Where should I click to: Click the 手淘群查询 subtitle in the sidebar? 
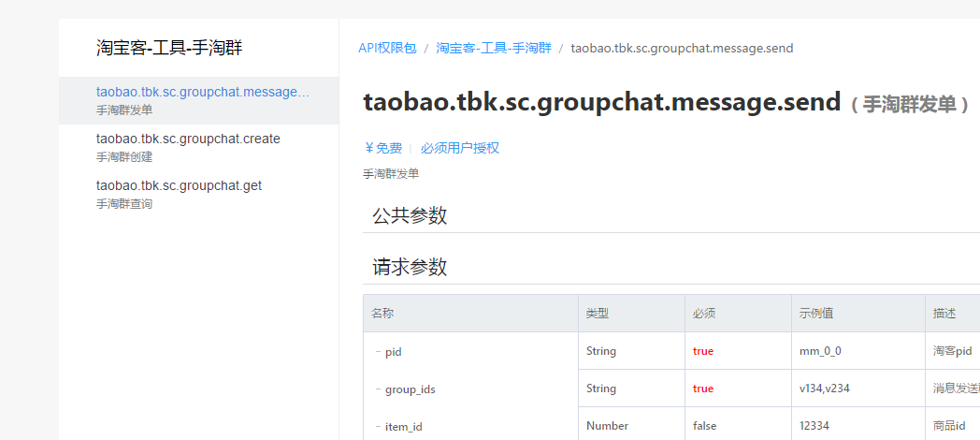[124, 204]
